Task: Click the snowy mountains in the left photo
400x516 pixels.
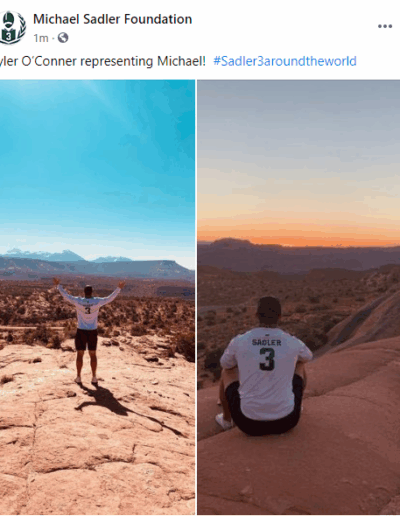Action: [67, 255]
